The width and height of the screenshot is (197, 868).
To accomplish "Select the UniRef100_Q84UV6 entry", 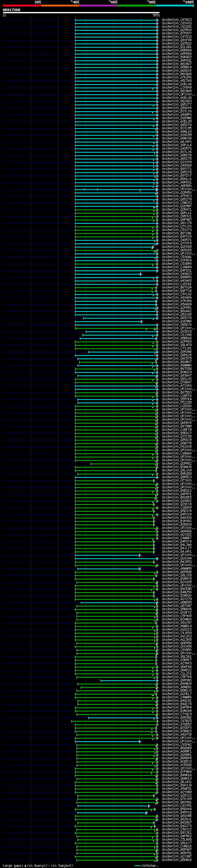I will point(177,108).
